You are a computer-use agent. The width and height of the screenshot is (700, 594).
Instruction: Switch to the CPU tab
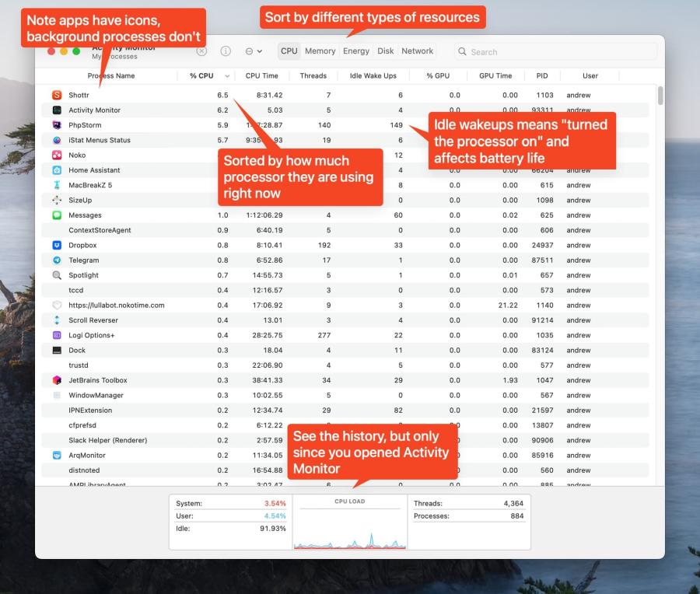click(x=289, y=51)
